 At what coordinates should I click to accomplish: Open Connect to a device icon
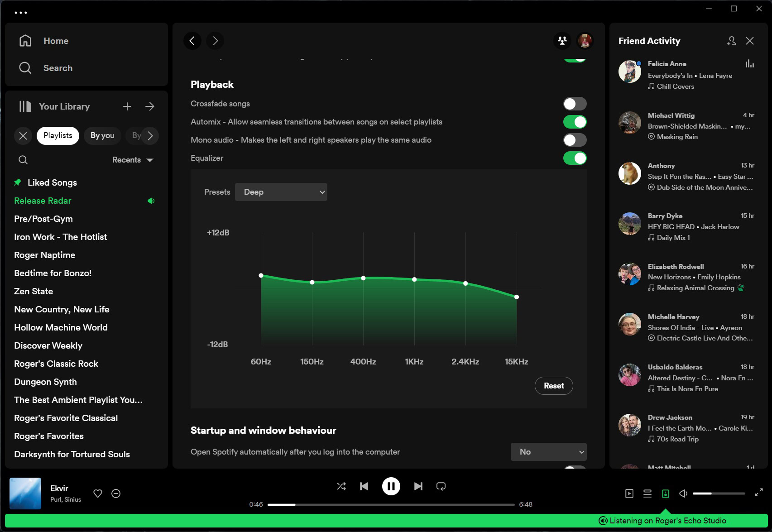tap(666, 494)
